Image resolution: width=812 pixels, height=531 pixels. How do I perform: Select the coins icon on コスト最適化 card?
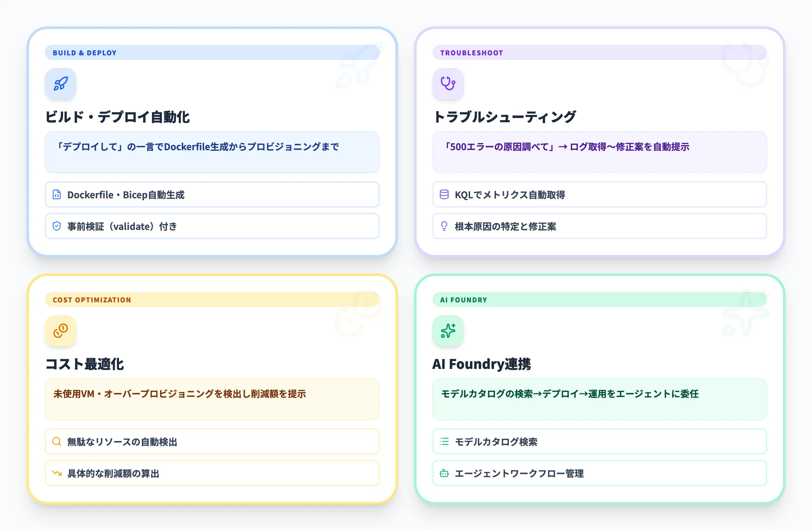pos(60,330)
